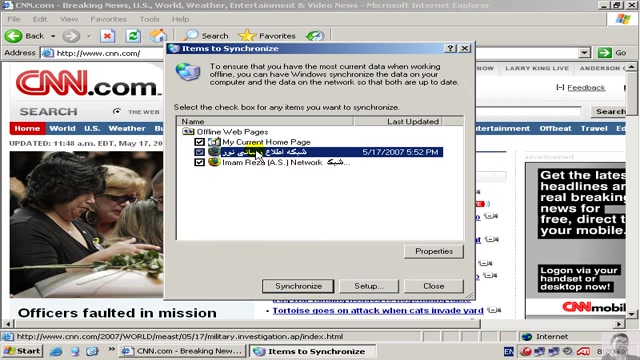Screen dimensions: 640x360
Task: Click the U.S. tab on CNN
Action: click(92, 128)
